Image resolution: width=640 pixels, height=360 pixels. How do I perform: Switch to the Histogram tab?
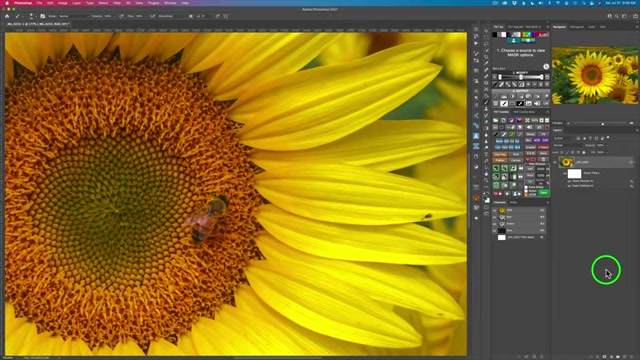(x=577, y=27)
